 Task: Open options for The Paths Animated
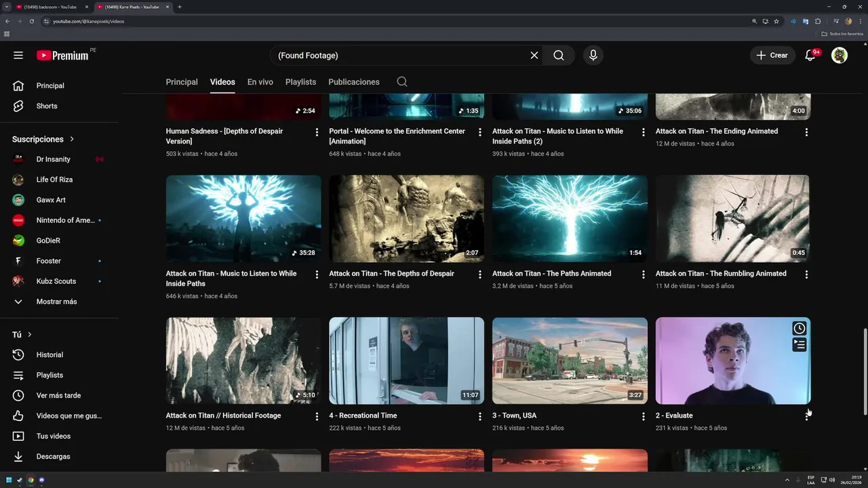pyautogui.click(x=644, y=274)
